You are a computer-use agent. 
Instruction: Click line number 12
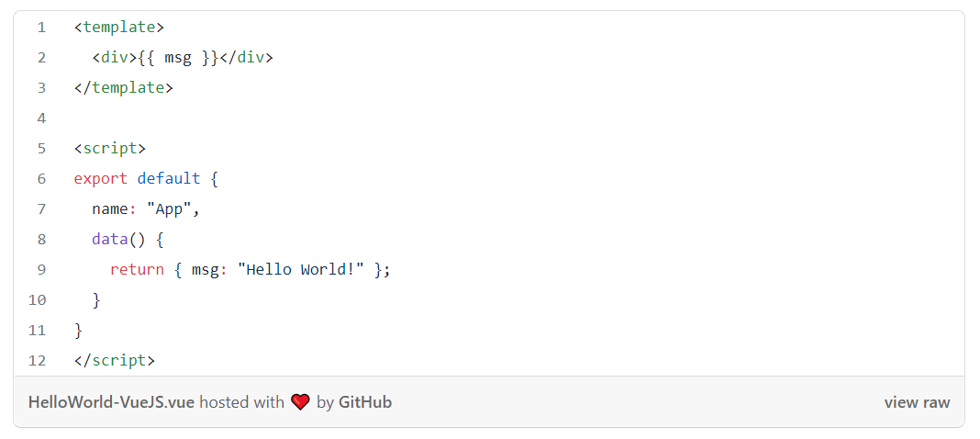click(38, 361)
